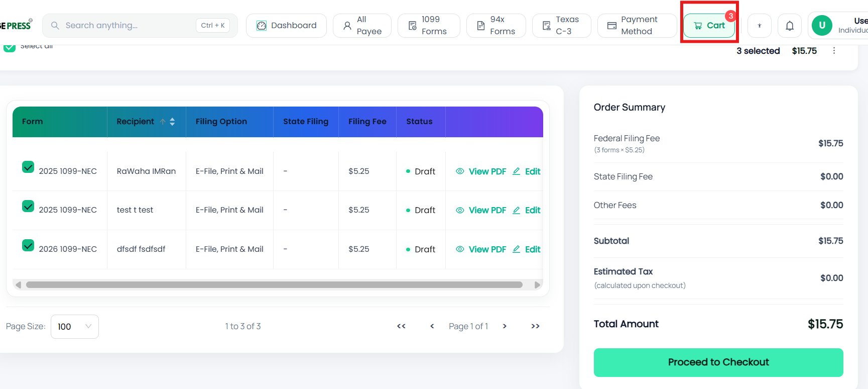View PDF for dfsdf fsdfsdf
Viewport: 868px width, 389px height.
[481, 249]
